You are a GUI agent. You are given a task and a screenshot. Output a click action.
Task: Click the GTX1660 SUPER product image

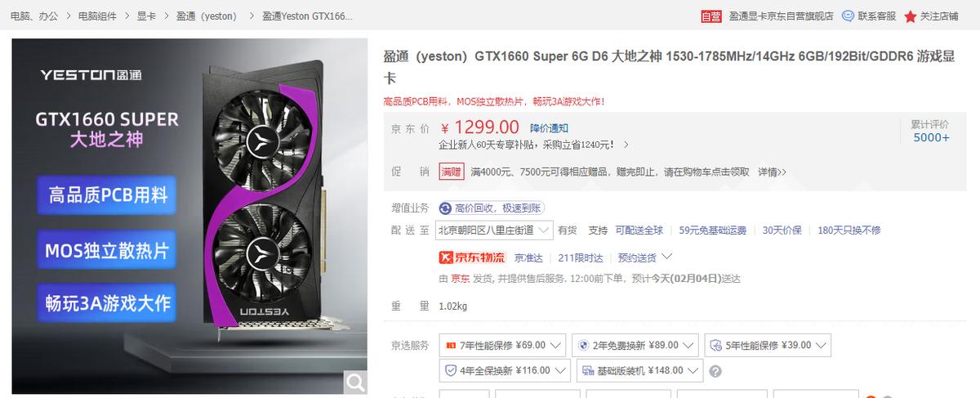[x=189, y=217]
